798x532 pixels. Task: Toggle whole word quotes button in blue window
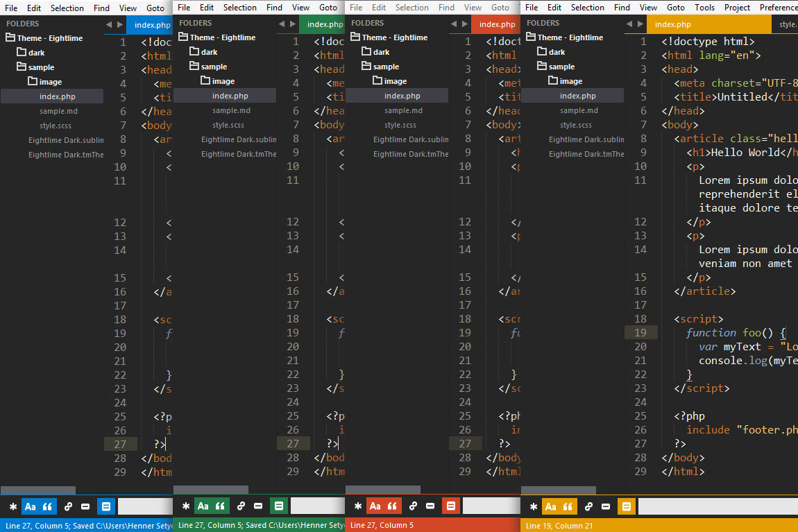tap(47, 506)
